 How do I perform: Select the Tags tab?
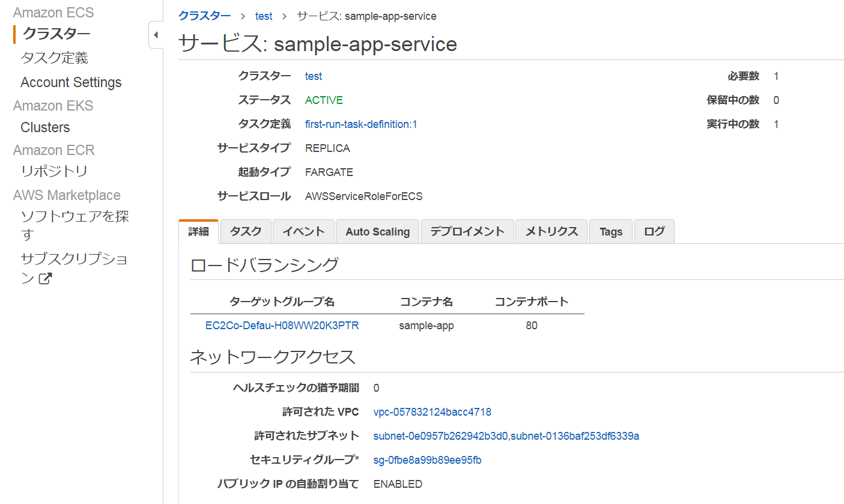coord(611,232)
